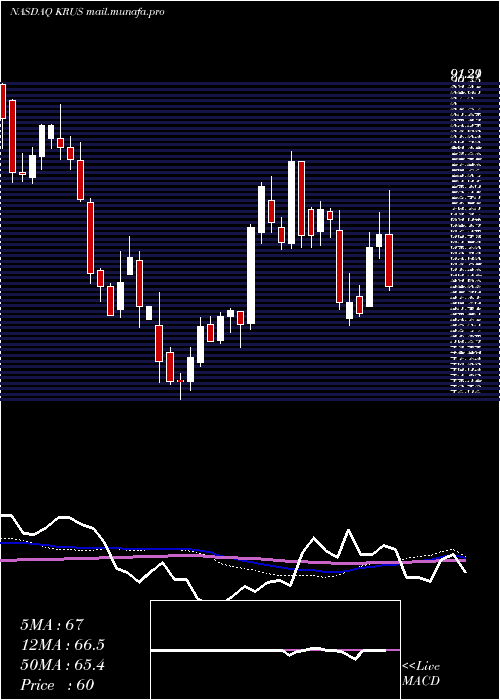The height and width of the screenshot is (700, 500).
Task: Click the NASDAQ KRUS mail.munafa.pro title text
Action: 87,12
